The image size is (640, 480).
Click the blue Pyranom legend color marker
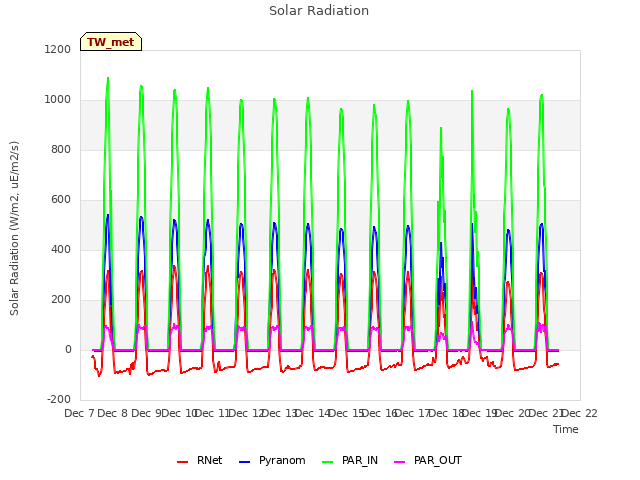click(x=244, y=462)
